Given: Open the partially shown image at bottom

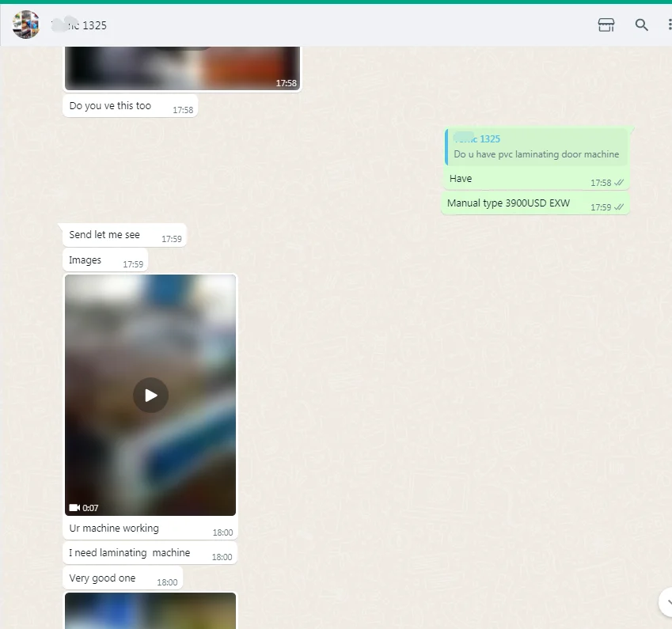Looking at the screenshot, I should 150,611.
